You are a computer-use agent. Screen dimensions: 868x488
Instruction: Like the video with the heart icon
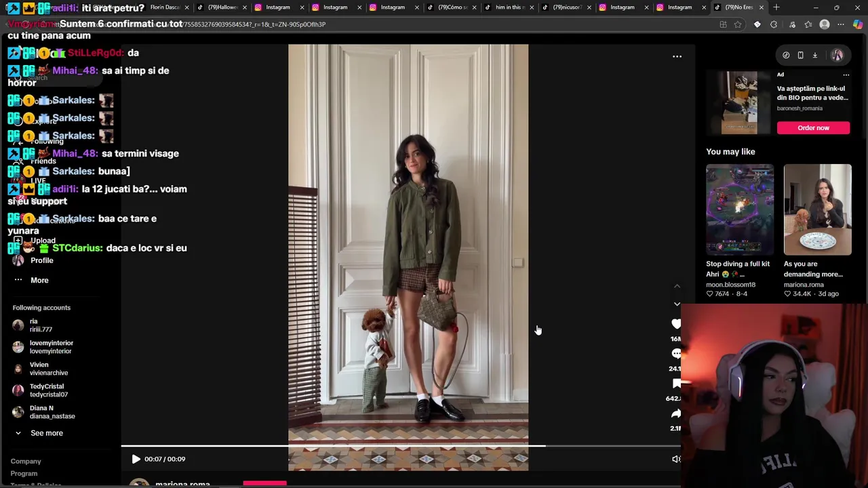pos(676,324)
